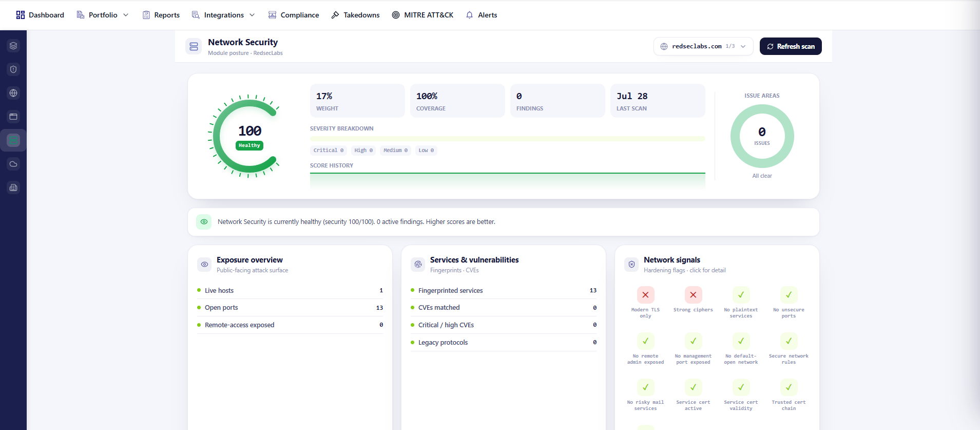Click the Network Security header server icon
This screenshot has width=980, height=430.
click(x=194, y=47)
